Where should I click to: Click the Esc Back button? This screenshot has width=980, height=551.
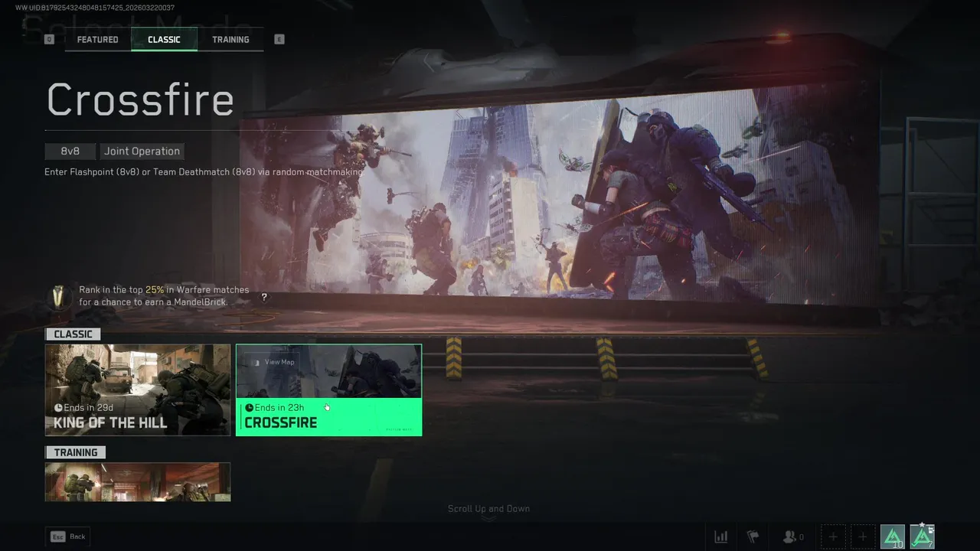click(68, 536)
